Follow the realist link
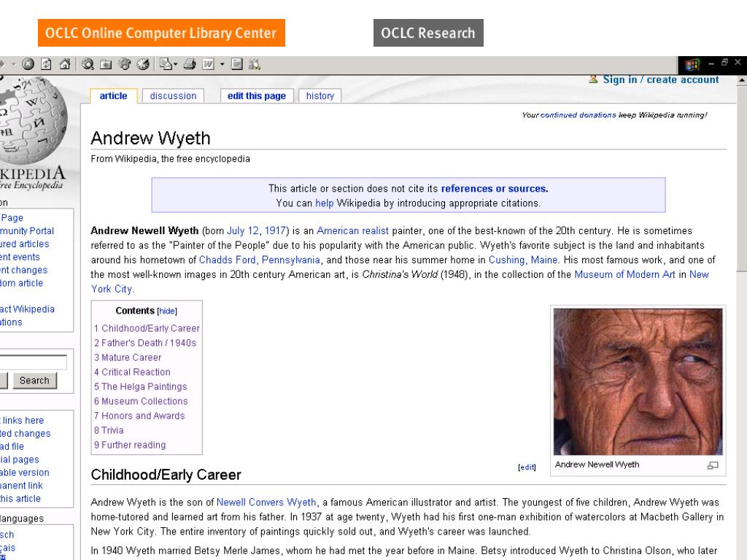 [x=376, y=231]
